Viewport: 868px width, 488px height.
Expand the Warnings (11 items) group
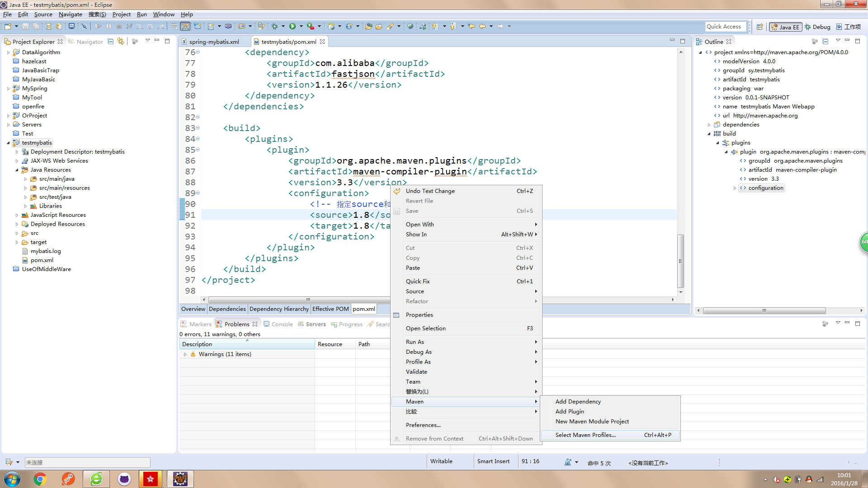(x=185, y=354)
